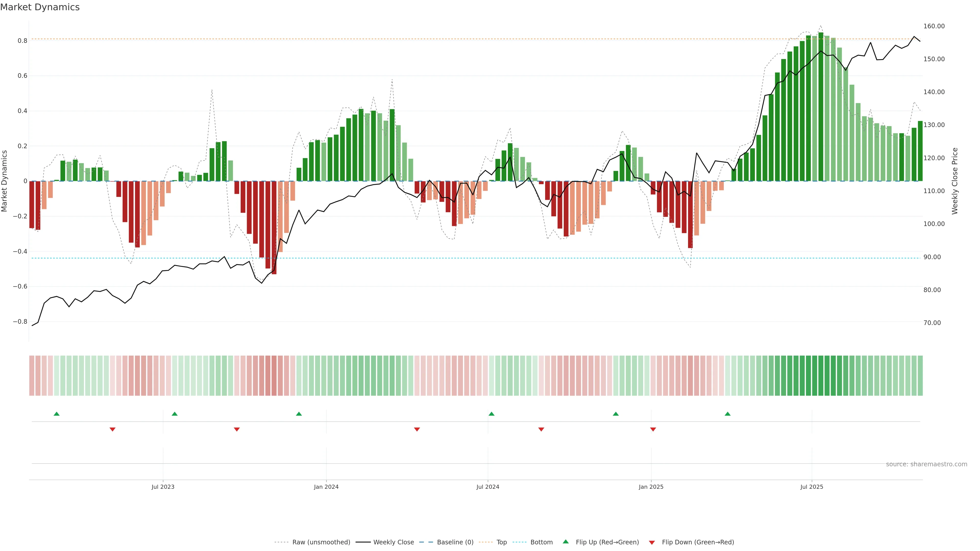Hide the Top threshold line via legend

[501, 542]
